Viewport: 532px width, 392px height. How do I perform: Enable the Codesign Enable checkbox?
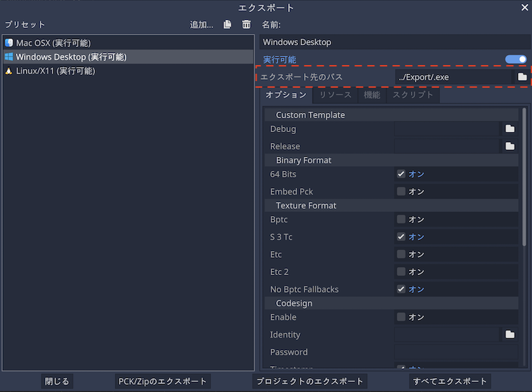point(401,317)
